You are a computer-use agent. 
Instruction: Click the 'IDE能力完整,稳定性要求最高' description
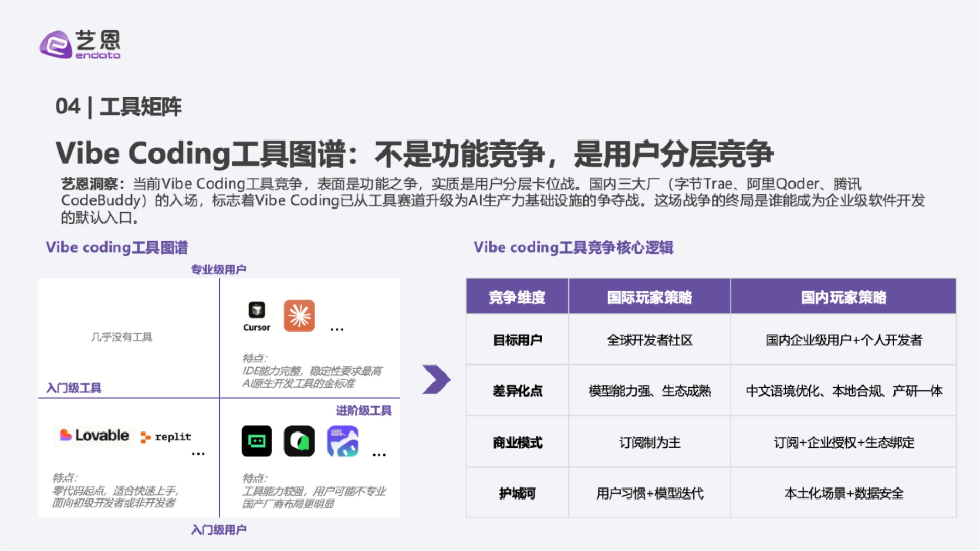312,371
